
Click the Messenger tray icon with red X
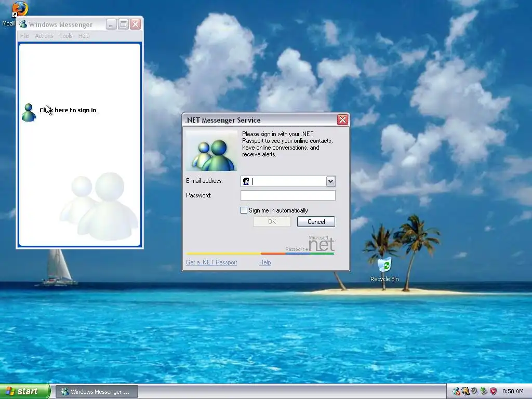(x=456, y=391)
